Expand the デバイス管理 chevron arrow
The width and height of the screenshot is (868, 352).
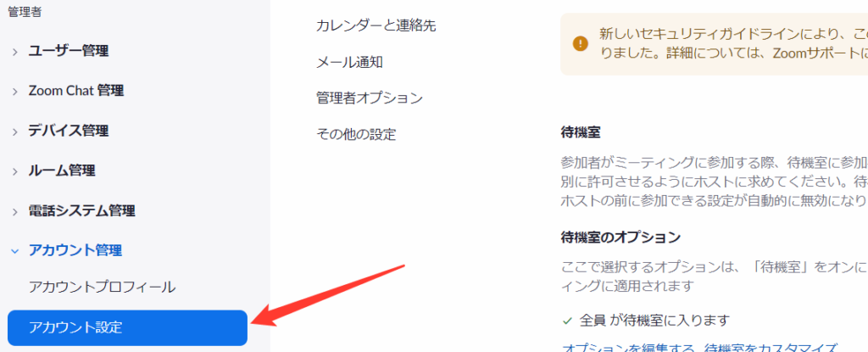click(x=15, y=132)
